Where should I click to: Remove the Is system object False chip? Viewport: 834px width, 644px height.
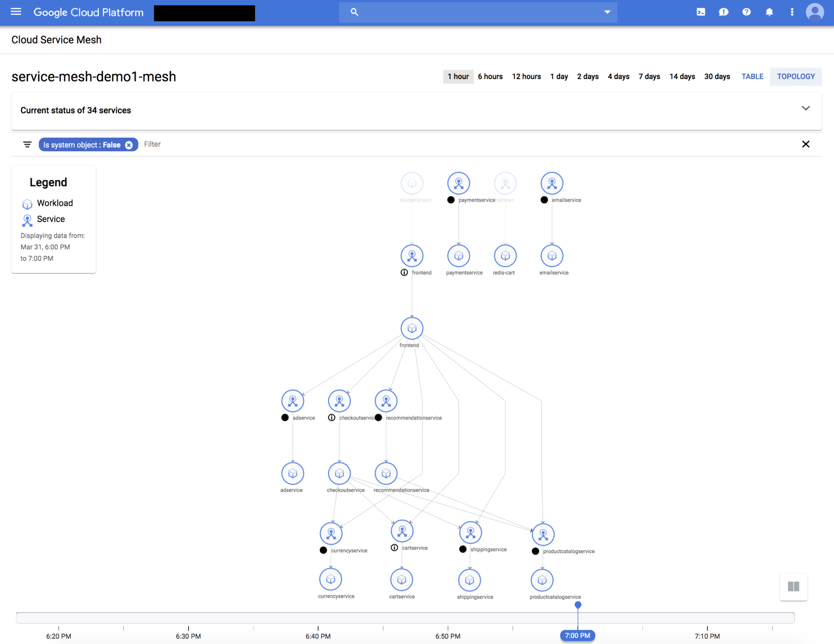click(x=129, y=145)
